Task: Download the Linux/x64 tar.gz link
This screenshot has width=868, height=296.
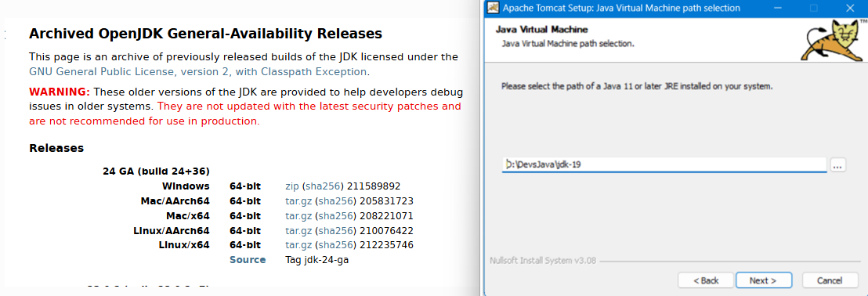Action: pos(299,245)
